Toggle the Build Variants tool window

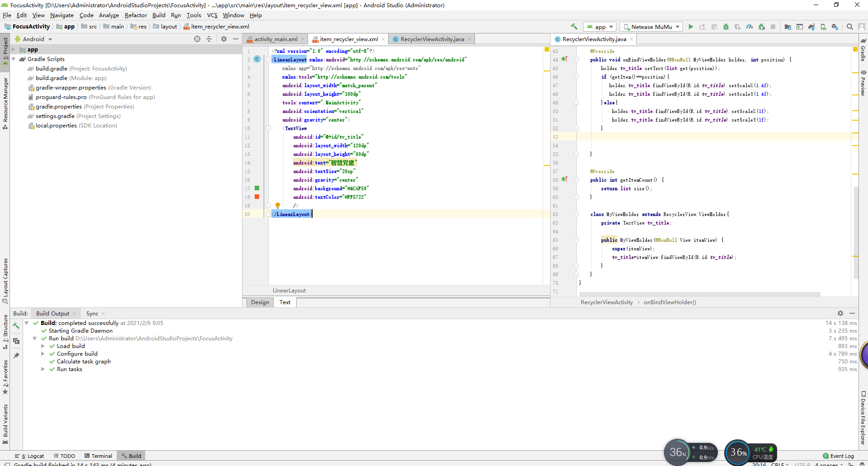click(x=5, y=424)
